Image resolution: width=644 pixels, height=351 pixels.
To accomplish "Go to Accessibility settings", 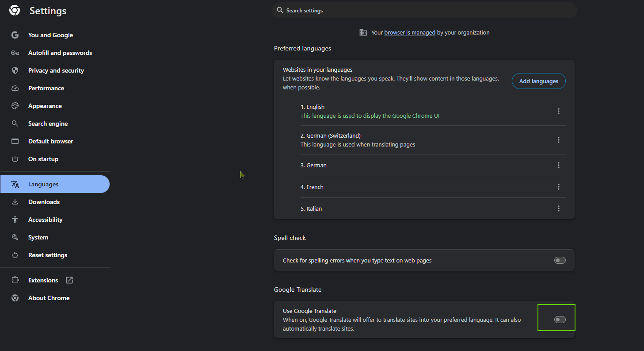I will pyautogui.click(x=55, y=220).
